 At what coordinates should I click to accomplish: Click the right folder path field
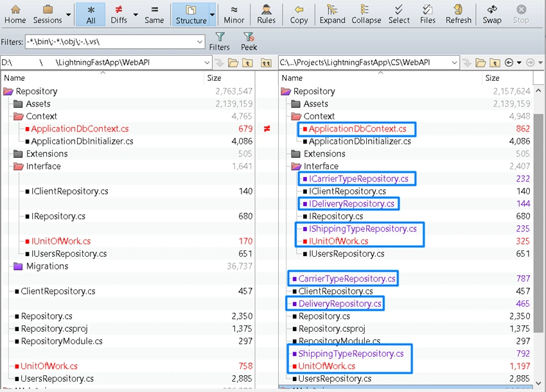[365, 63]
